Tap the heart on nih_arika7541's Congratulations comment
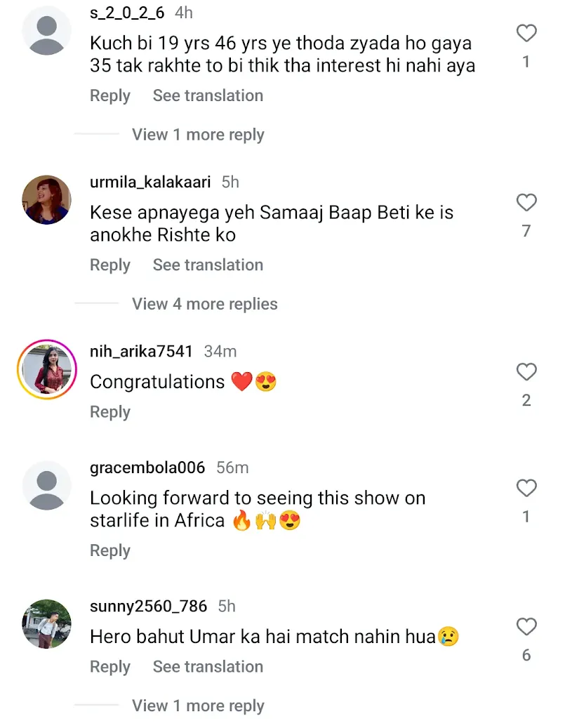The image size is (565, 728). click(526, 372)
